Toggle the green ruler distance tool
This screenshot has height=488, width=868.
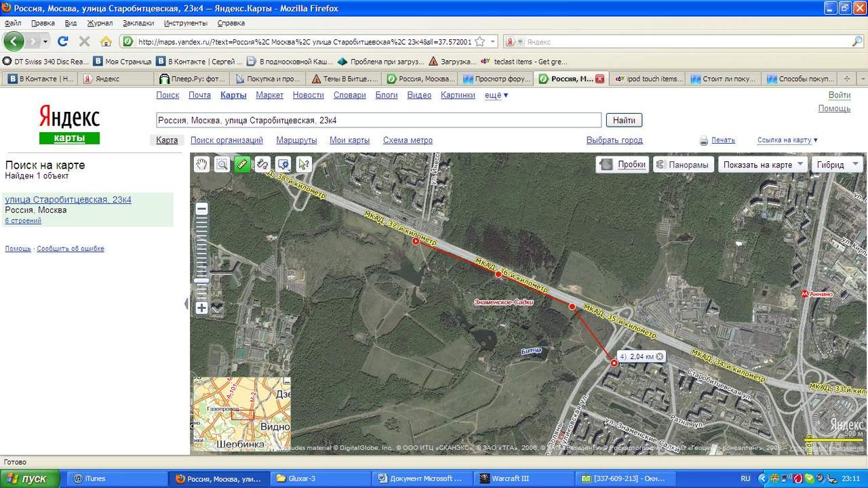coord(242,164)
